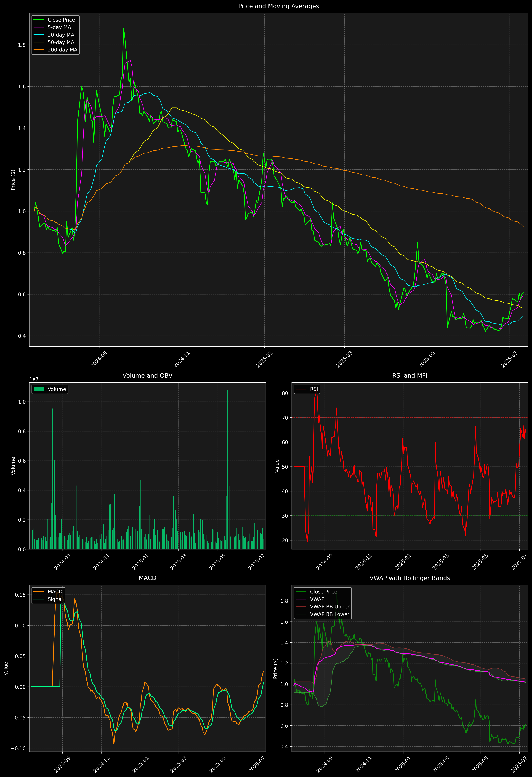Click magenta line sample beside 'VWAP' legend entry
The width and height of the screenshot is (532, 777).
tap(301, 599)
